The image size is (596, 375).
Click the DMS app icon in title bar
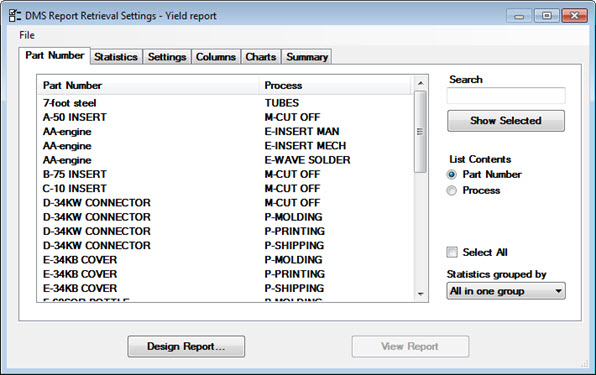(x=14, y=16)
